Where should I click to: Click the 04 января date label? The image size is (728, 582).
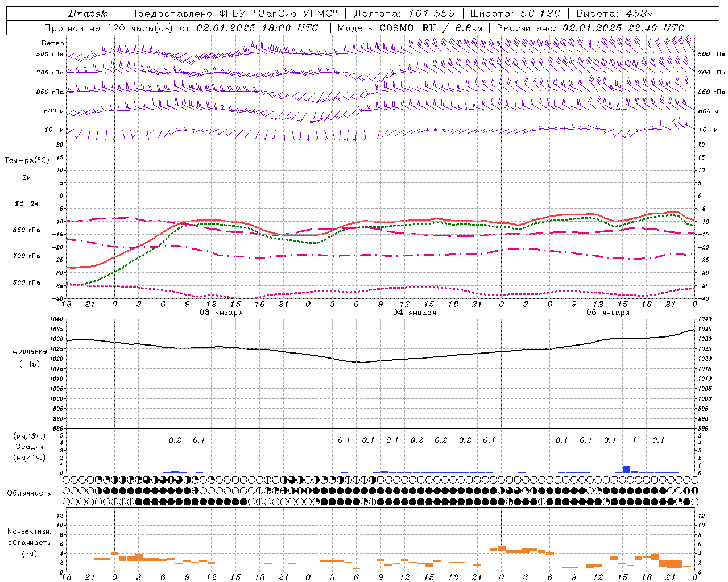tap(415, 313)
